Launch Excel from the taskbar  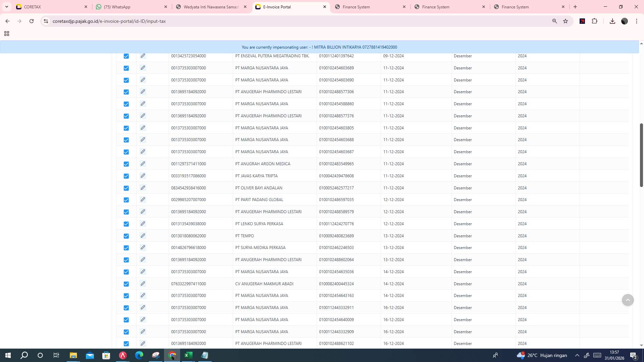pyautogui.click(x=188, y=355)
